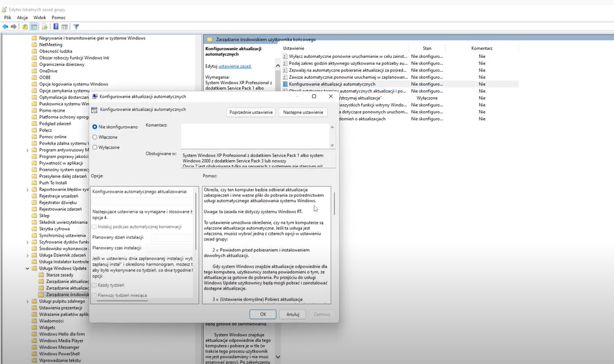Click description pane scroll-down arrow in editor
Image resolution: width=614 pixels, height=364 pixels.
277,357
